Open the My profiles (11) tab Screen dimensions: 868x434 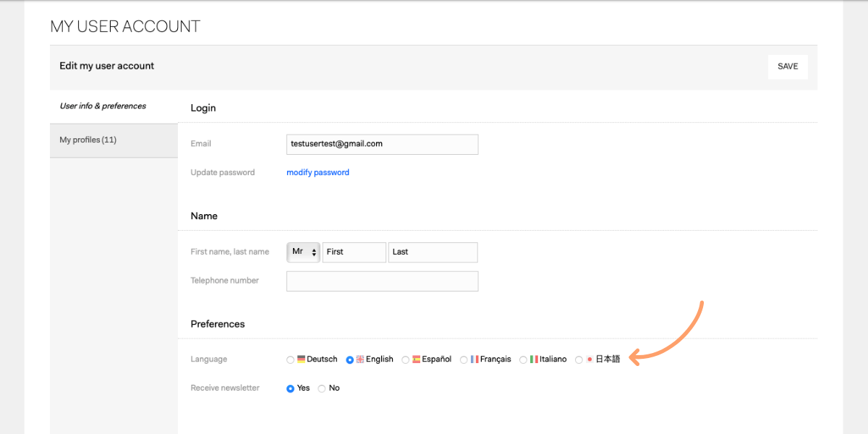(114, 140)
